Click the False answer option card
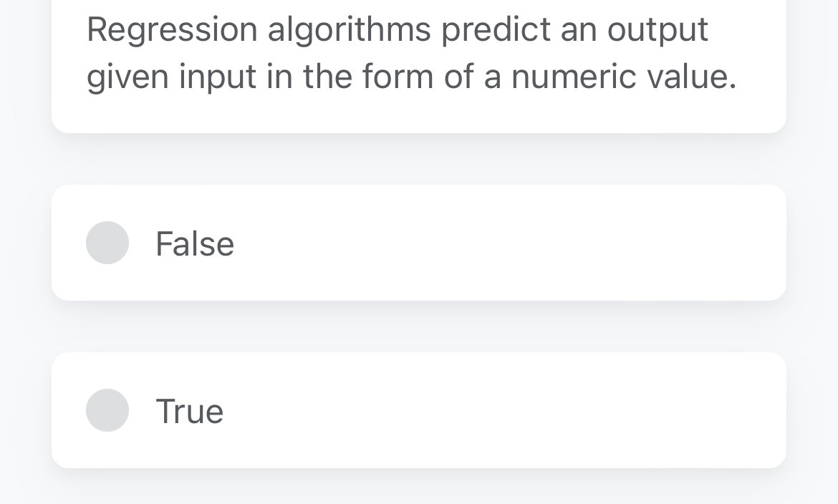 click(x=419, y=243)
